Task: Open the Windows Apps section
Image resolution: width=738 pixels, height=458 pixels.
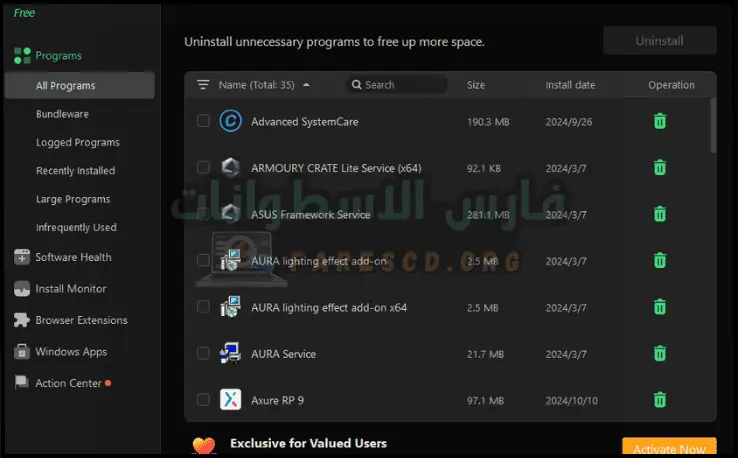Action: click(71, 352)
